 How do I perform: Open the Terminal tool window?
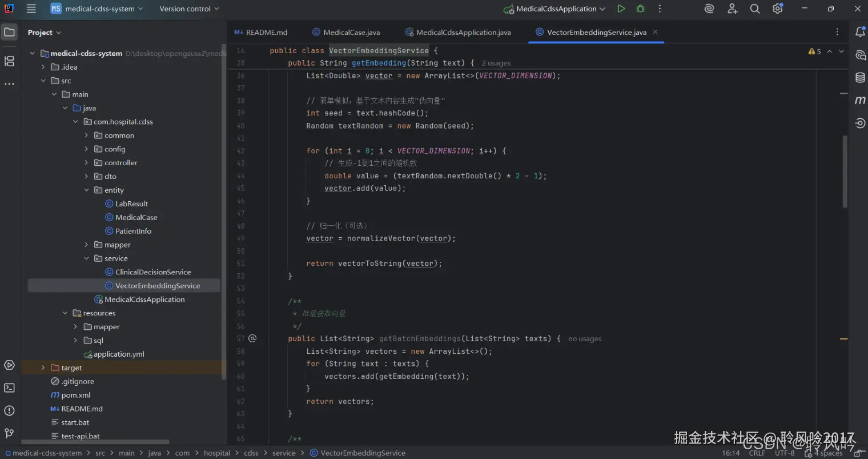(9, 388)
